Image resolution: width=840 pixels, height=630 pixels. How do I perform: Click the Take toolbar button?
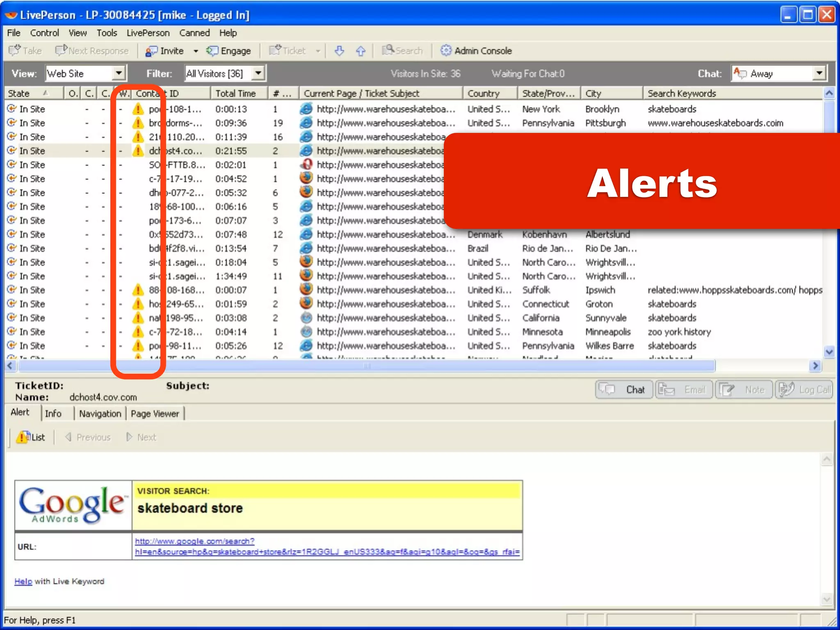(25, 51)
